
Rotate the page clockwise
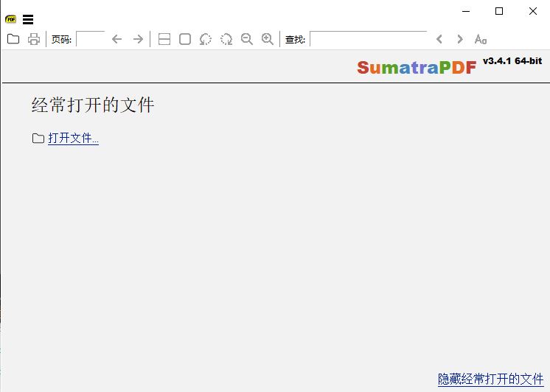click(226, 39)
